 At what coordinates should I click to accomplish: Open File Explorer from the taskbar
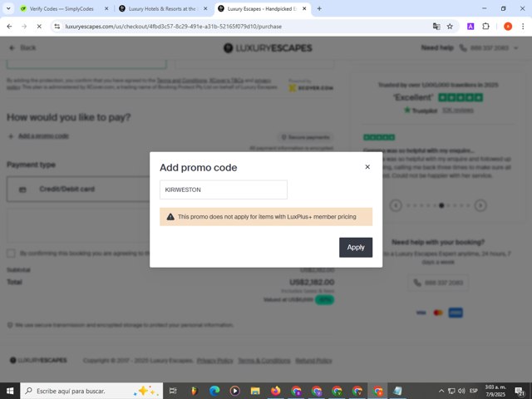[255, 391]
